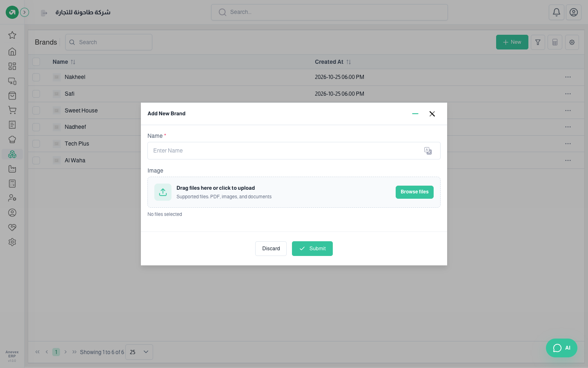Select page 1 in pagination
The image size is (588, 368).
[x=56, y=352]
